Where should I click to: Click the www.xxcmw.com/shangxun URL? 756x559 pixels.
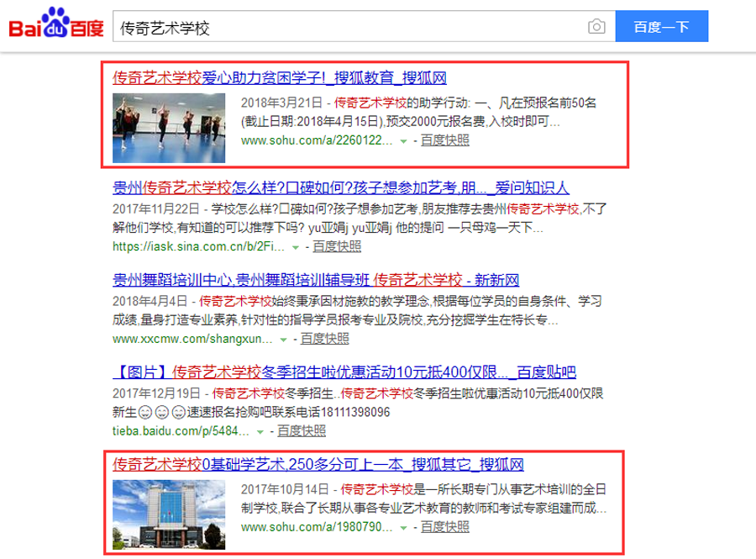(x=192, y=339)
